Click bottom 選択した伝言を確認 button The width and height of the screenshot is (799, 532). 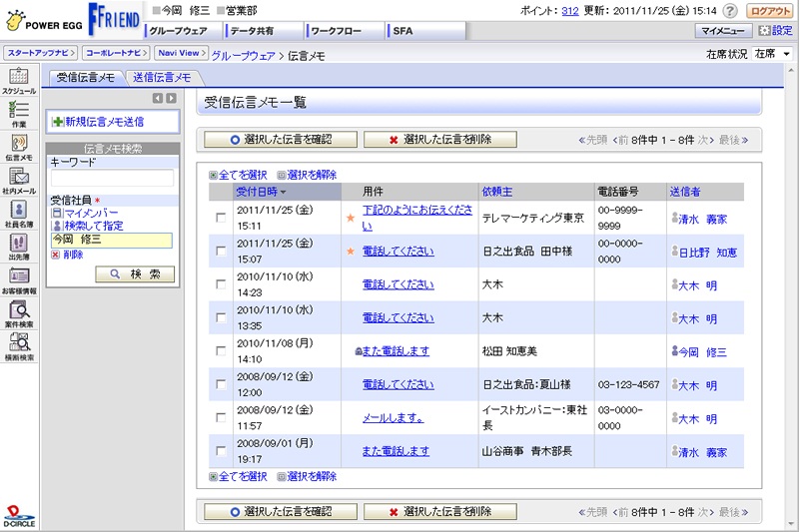pyautogui.click(x=281, y=512)
